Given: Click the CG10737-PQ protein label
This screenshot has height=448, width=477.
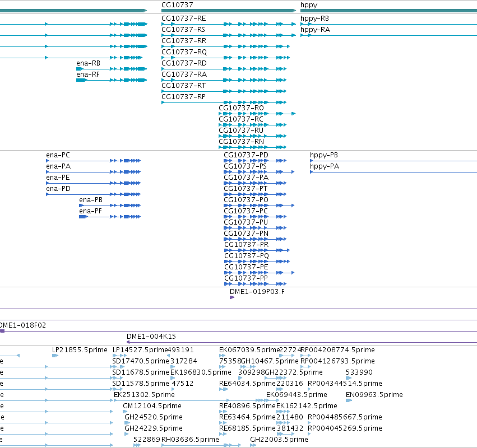Looking at the screenshot, I should tap(247, 256).
